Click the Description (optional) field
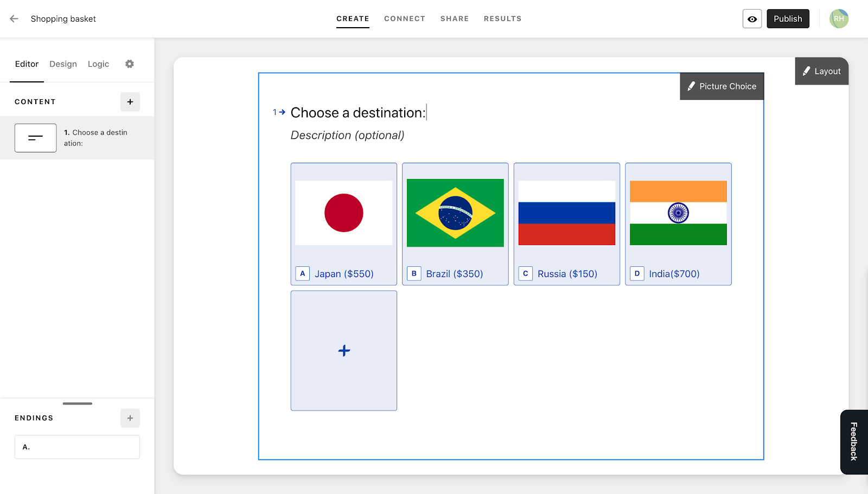This screenshot has width=868, height=494. point(348,135)
